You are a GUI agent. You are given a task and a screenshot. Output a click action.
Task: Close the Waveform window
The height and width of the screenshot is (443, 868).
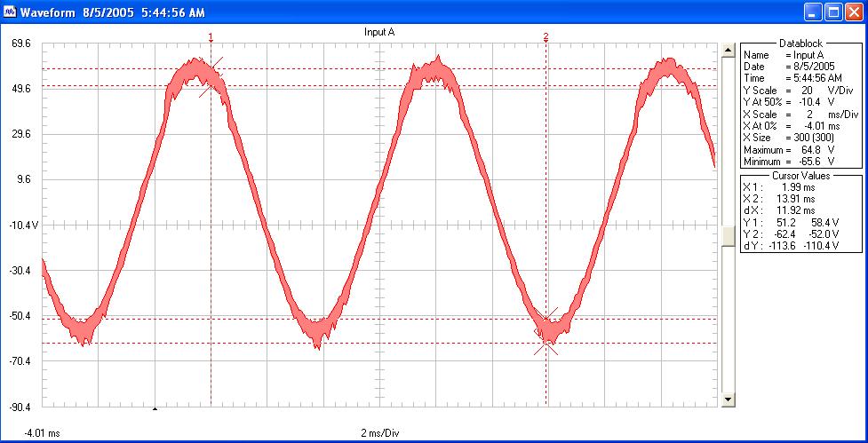pyautogui.click(x=853, y=12)
